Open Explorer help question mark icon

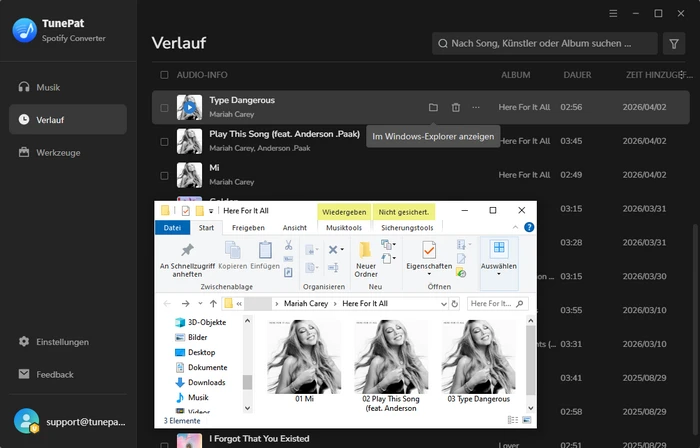[x=529, y=228]
